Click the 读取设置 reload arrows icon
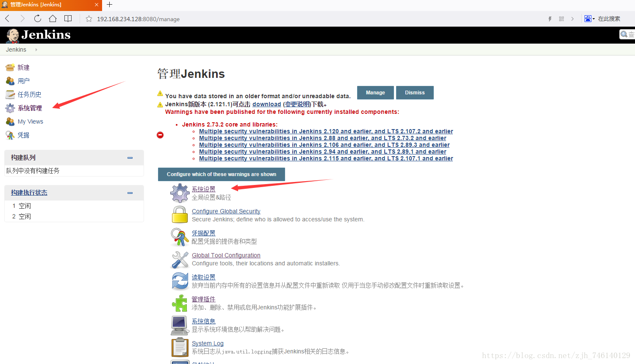Screen dimensions: 635x364 point(180,281)
